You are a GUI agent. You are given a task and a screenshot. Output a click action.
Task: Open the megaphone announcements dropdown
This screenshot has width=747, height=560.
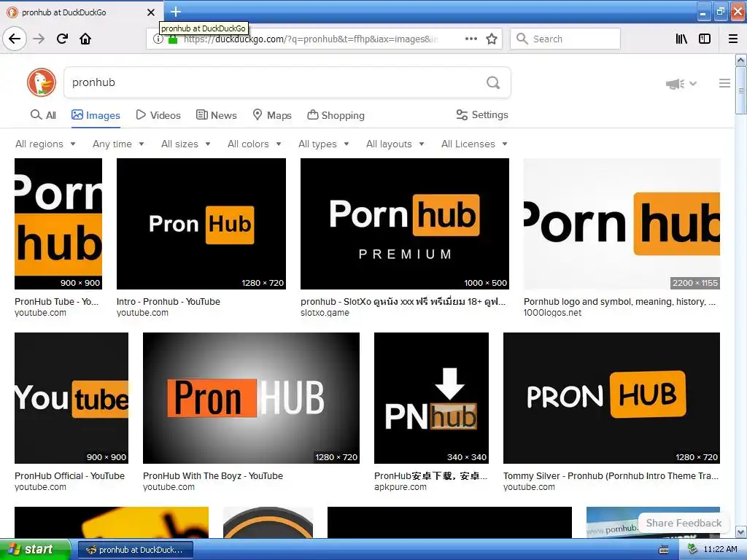click(681, 84)
